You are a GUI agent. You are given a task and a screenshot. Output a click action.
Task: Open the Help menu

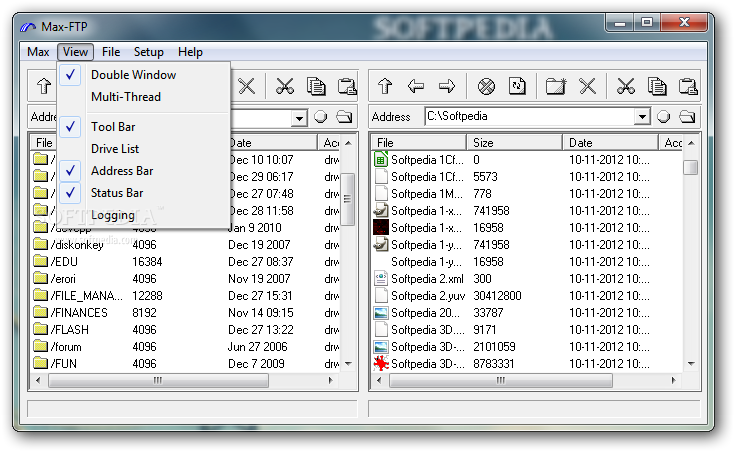(190, 52)
